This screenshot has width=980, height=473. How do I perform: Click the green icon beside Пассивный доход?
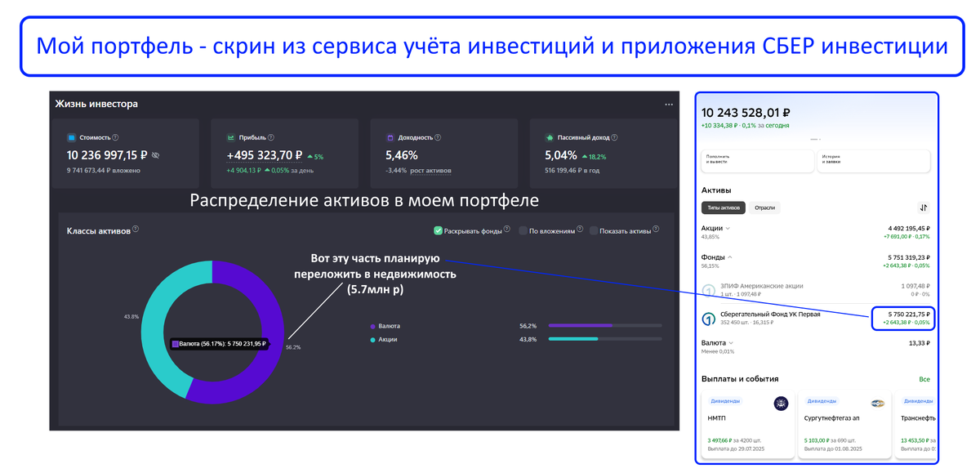coord(550,137)
